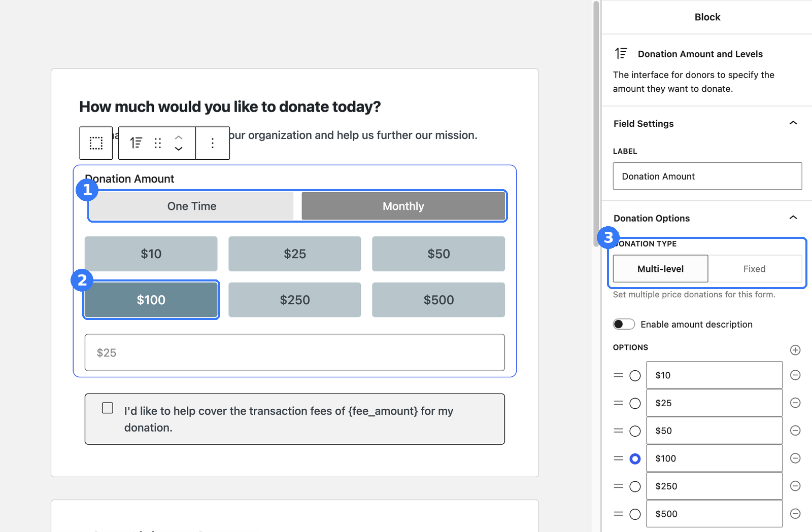The width and height of the screenshot is (812, 532).
Task: Collapse the Donation Options section
Action: [x=793, y=218]
